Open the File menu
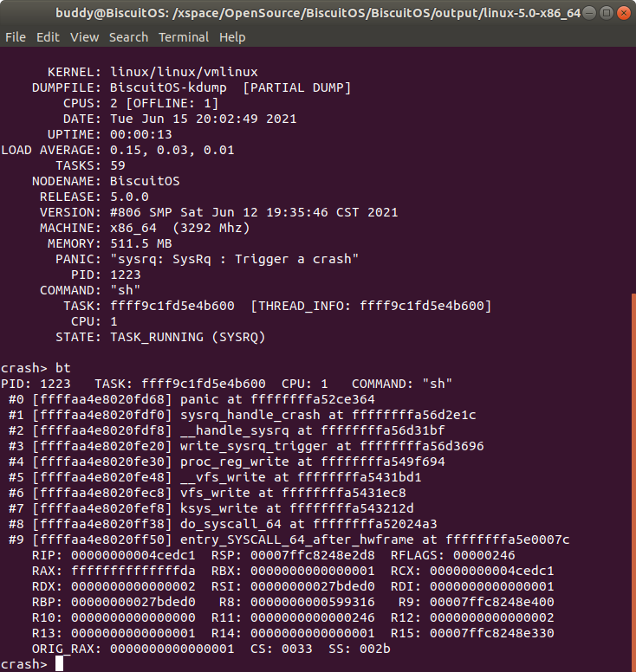The image size is (636, 672). pyautogui.click(x=16, y=37)
